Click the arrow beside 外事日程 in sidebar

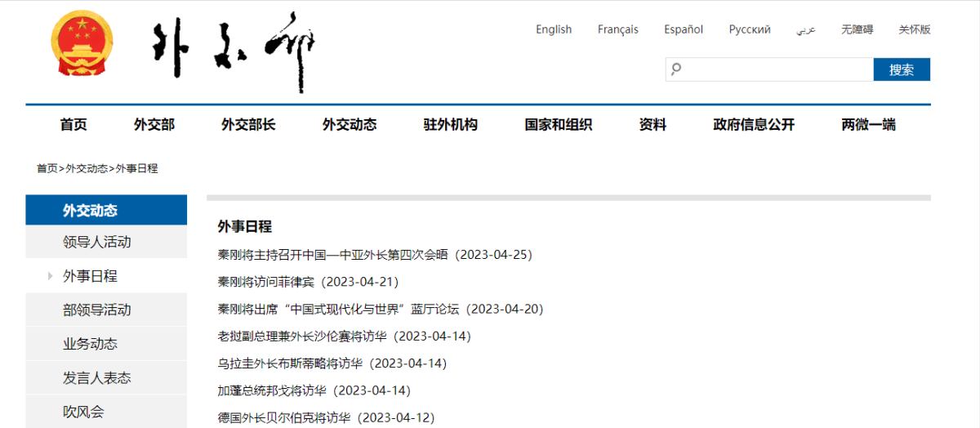click(x=50, y=276)
